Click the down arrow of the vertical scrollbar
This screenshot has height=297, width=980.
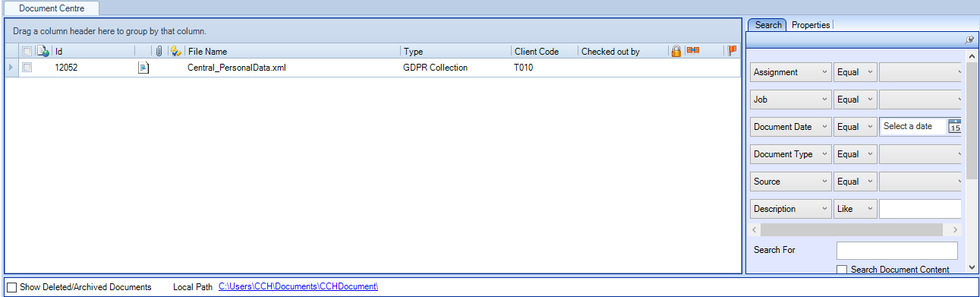point(972,267)
